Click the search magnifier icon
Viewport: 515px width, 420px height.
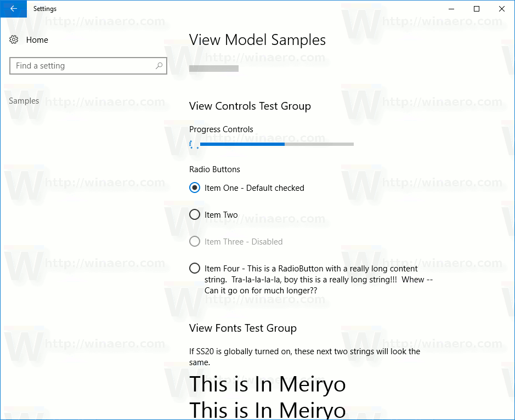[x=159, y=65]
